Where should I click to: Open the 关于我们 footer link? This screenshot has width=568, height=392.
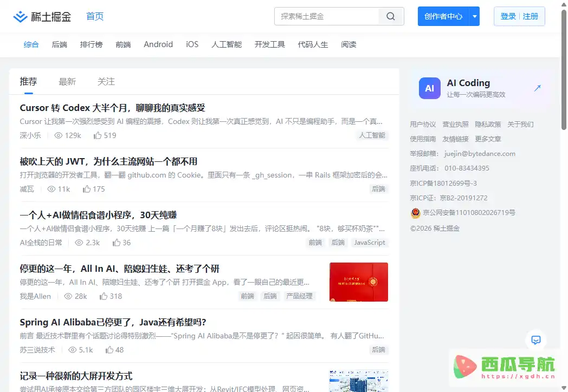[520, 125]
